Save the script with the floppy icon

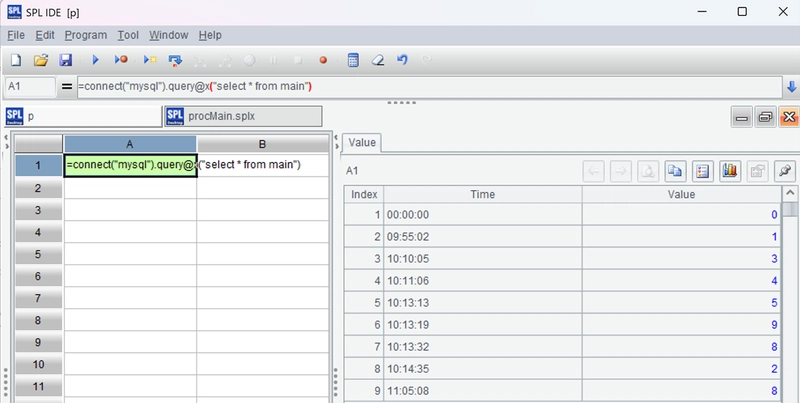tap(65, 60)
